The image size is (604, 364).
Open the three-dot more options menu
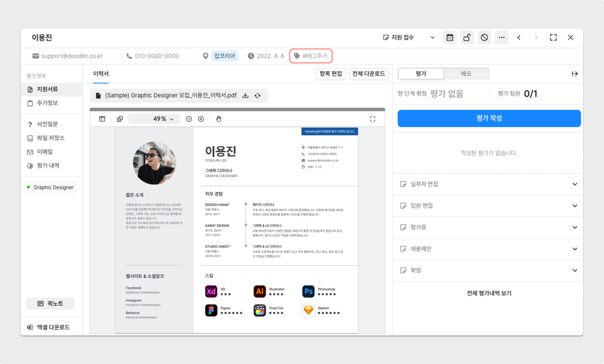502,38
